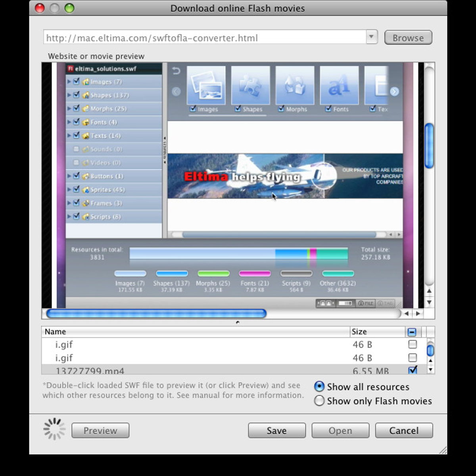Click the Save button
Viewport: 476px width, 476px height.
tap(277, 430)
